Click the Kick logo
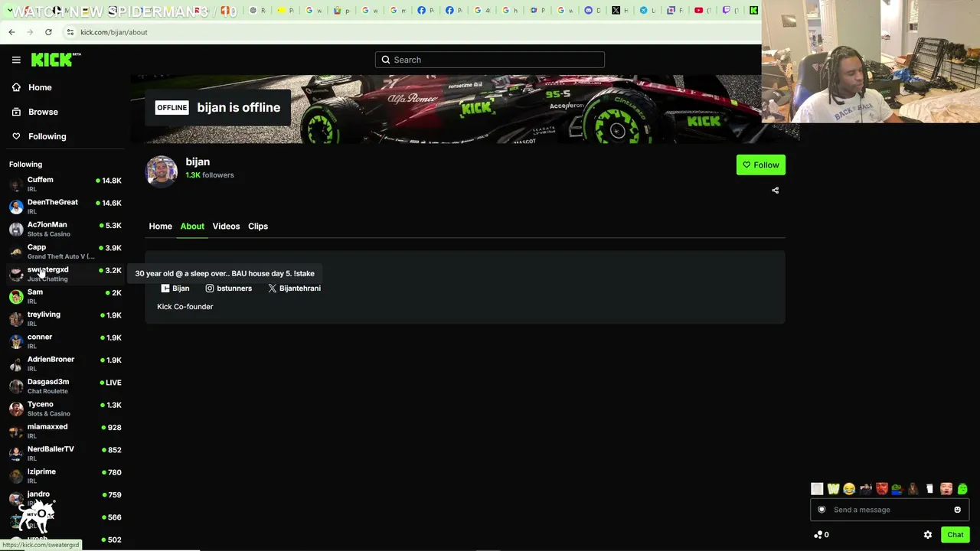 tap(56, 60)
